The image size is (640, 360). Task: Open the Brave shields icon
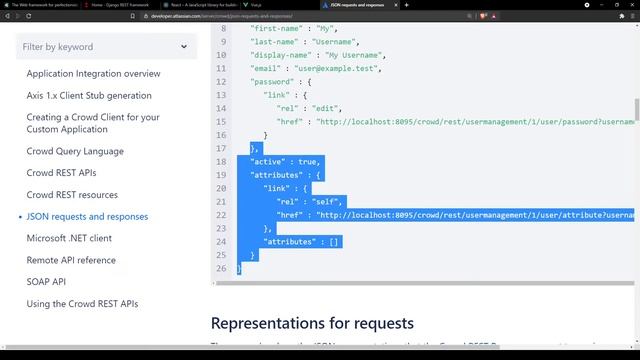click(483, 16)
